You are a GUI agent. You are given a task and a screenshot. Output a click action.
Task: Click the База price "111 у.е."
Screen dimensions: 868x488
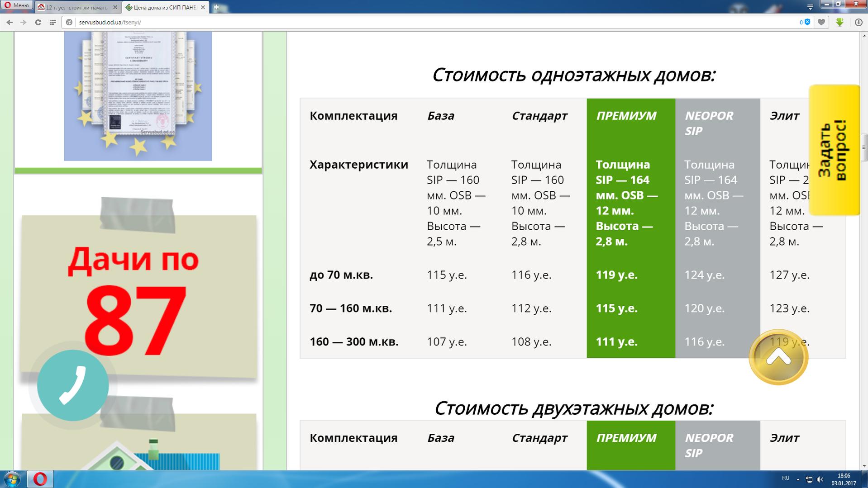447,308
